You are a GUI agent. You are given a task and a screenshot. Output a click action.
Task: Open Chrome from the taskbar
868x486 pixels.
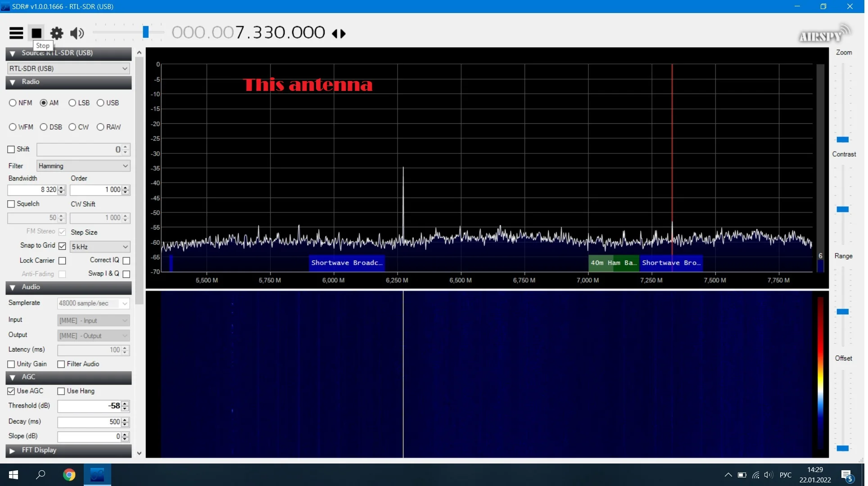coord(69,475)
